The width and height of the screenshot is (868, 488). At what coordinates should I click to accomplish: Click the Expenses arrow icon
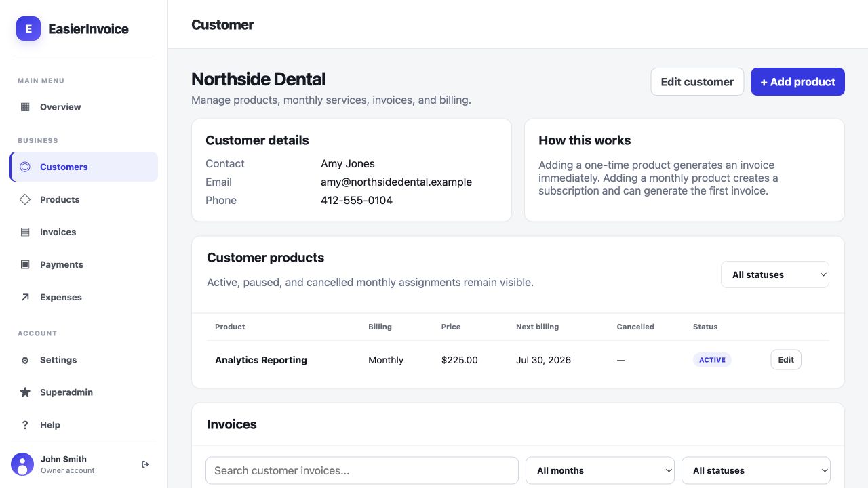(25, 297)
